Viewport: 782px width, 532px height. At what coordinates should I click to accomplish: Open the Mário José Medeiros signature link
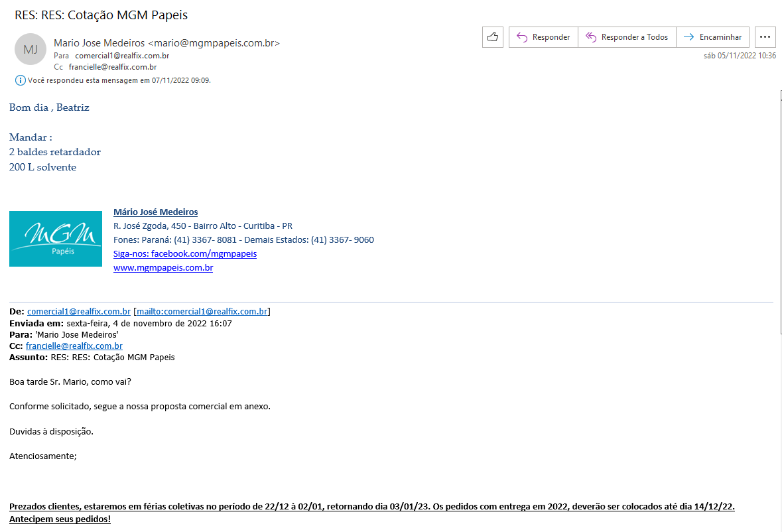[x=155, y=212]
